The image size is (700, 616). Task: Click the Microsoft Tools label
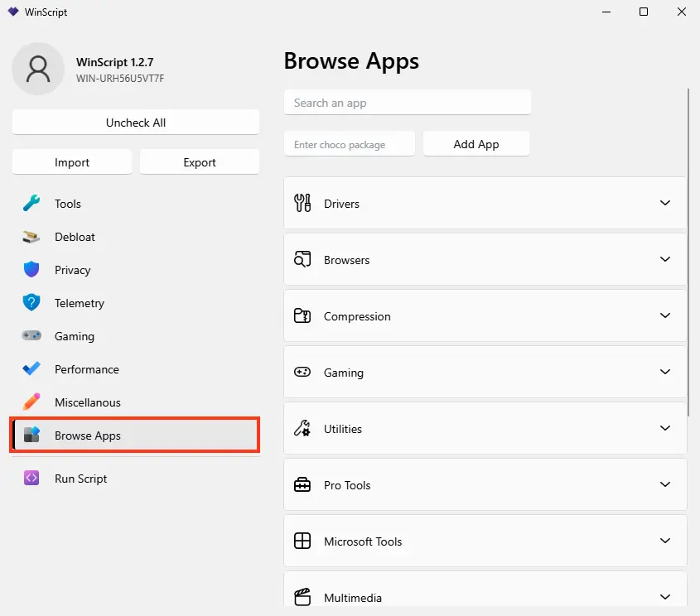click(x=363, y=541)
